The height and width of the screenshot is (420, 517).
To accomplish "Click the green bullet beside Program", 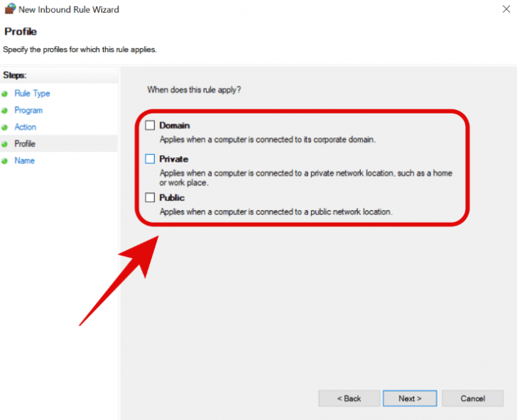I will point(4,111).
